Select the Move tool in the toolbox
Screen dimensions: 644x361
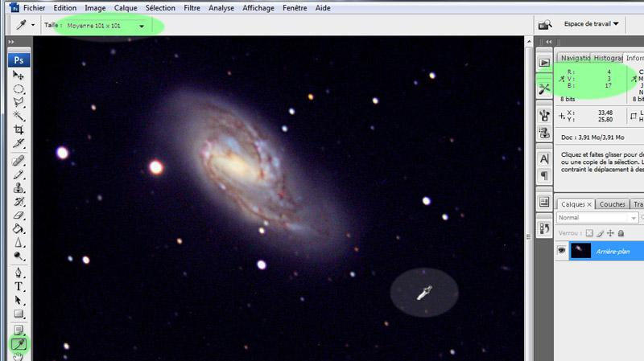[18, 75]
